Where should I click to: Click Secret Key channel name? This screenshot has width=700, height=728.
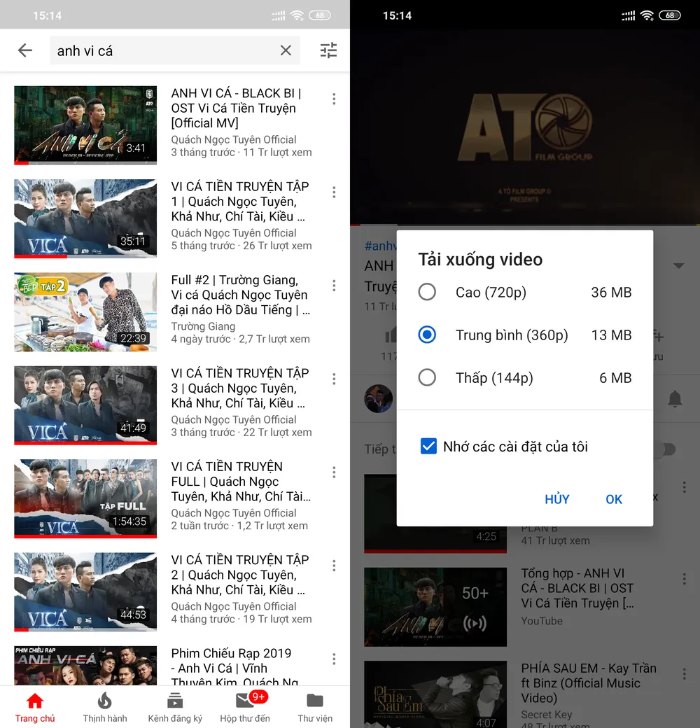click(547, 714)
